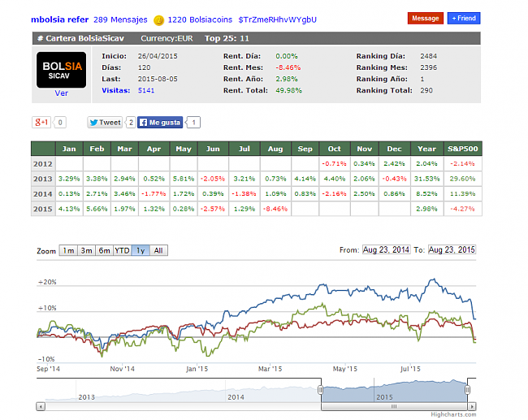Image resolution: width=528 pixels, height=420 pixels.
Task: Select the 1y zoom range
Action: click(x=141, y=250)
